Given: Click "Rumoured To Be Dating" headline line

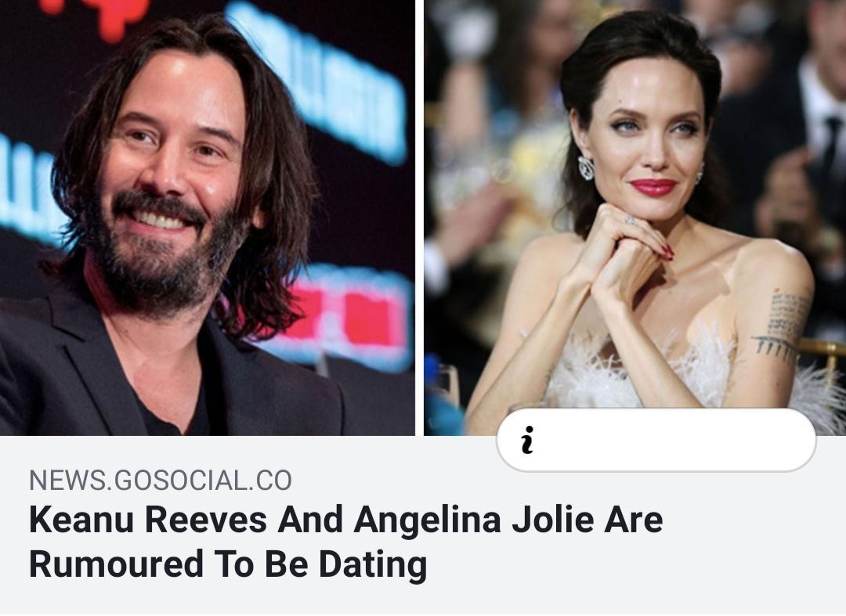Looking at the screenshot, I should (228, 564).
